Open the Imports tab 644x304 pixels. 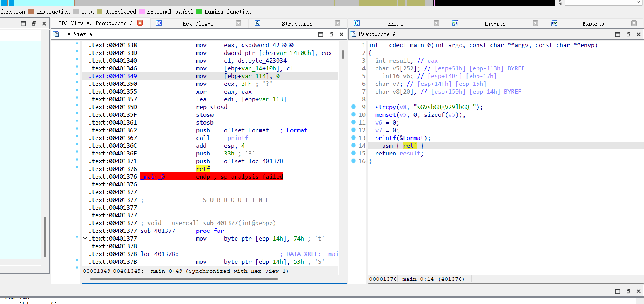pos(495,24)
